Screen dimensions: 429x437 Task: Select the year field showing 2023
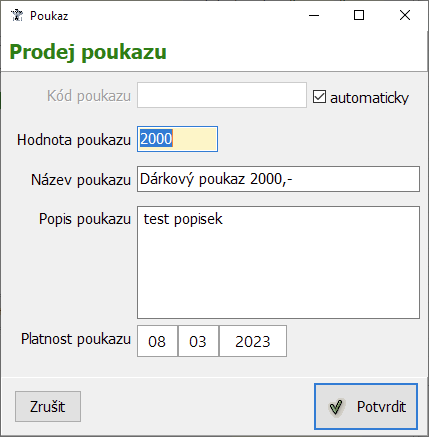coord(253,341)
